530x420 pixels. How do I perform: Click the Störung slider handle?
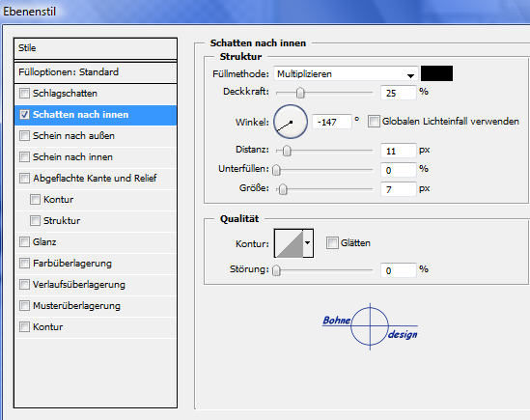[x=276, y=270]
